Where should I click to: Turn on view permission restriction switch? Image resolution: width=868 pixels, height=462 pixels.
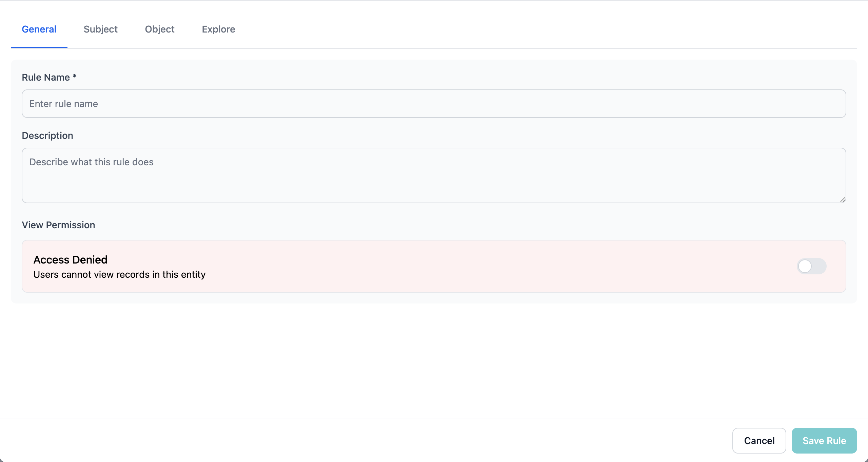[811, 266]
